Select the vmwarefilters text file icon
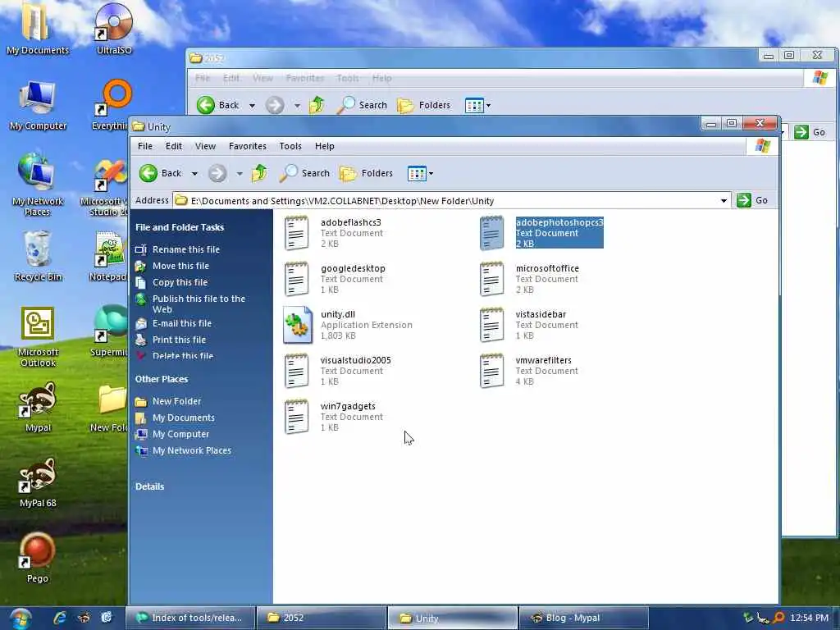The width and height of the screenshot is (840, 630). pos(492,371)
